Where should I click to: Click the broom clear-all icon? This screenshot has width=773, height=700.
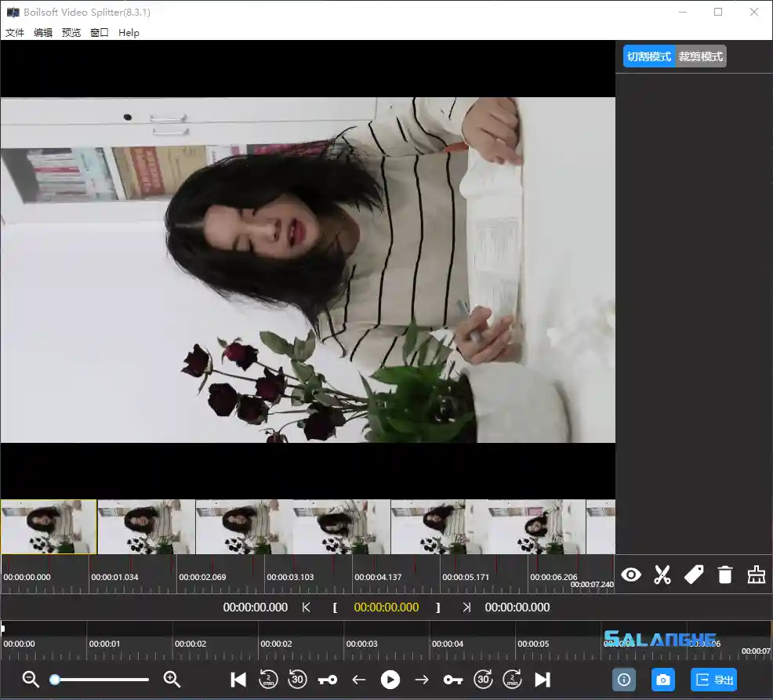756,575
